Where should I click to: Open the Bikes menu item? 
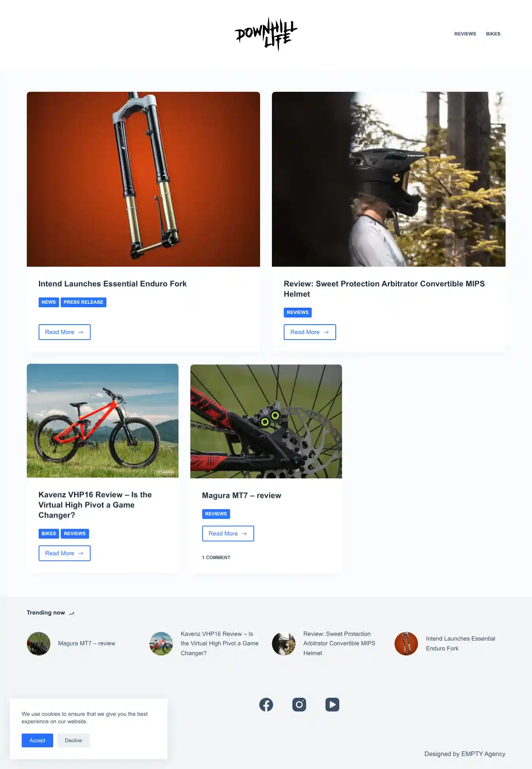tap(493, 34)
